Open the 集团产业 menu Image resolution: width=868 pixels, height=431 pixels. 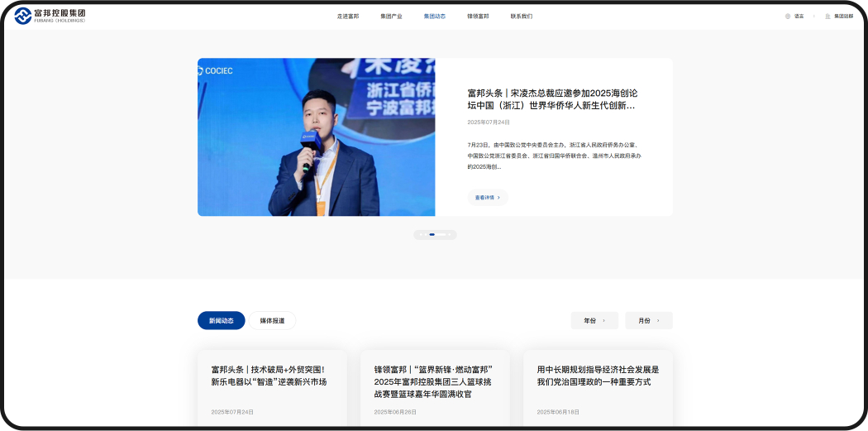[x=391, y=16]
